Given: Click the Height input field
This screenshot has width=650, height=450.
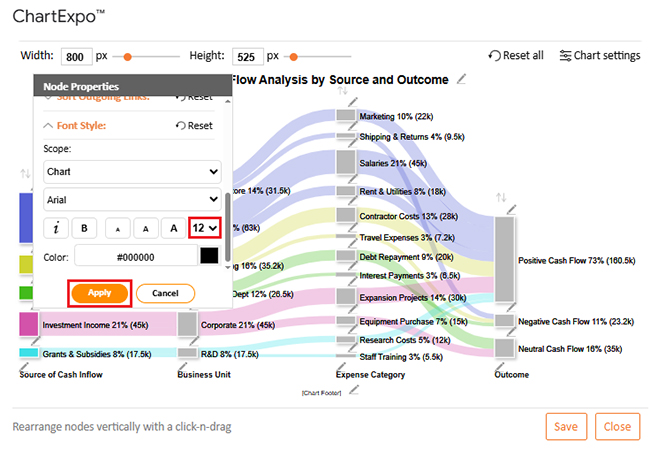Looking at the screenshot, I should click(246, 56).
